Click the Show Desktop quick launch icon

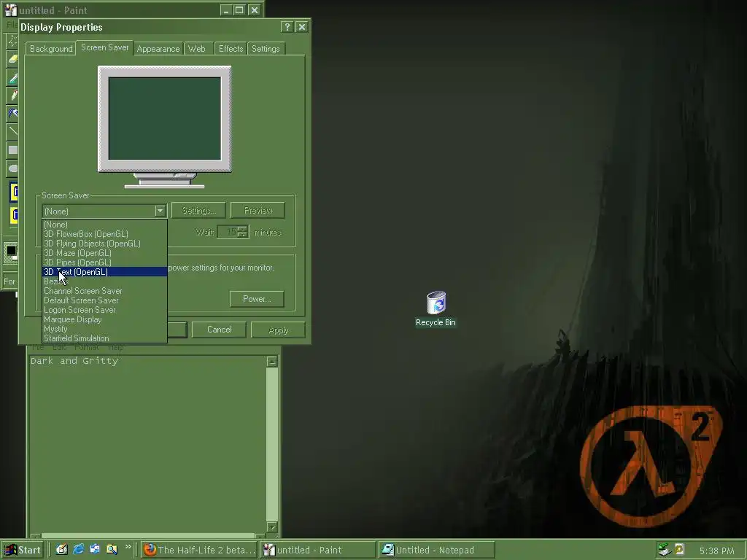[62, 550]
